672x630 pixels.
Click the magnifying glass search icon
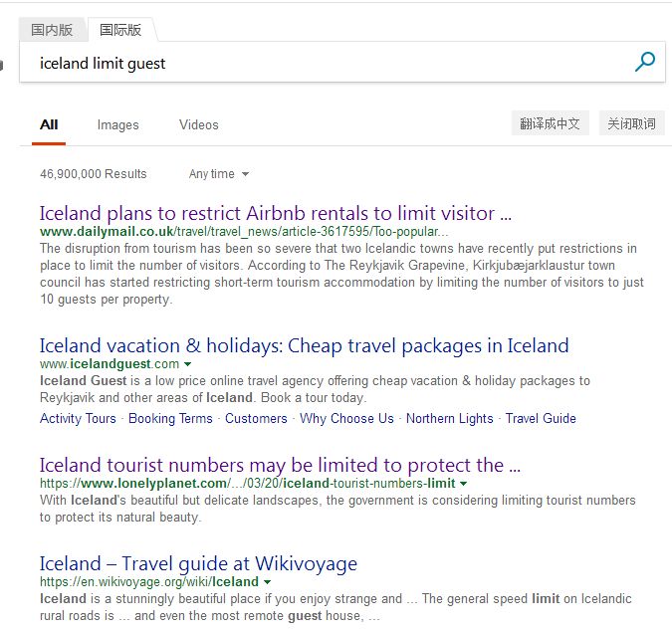[644, 62]
